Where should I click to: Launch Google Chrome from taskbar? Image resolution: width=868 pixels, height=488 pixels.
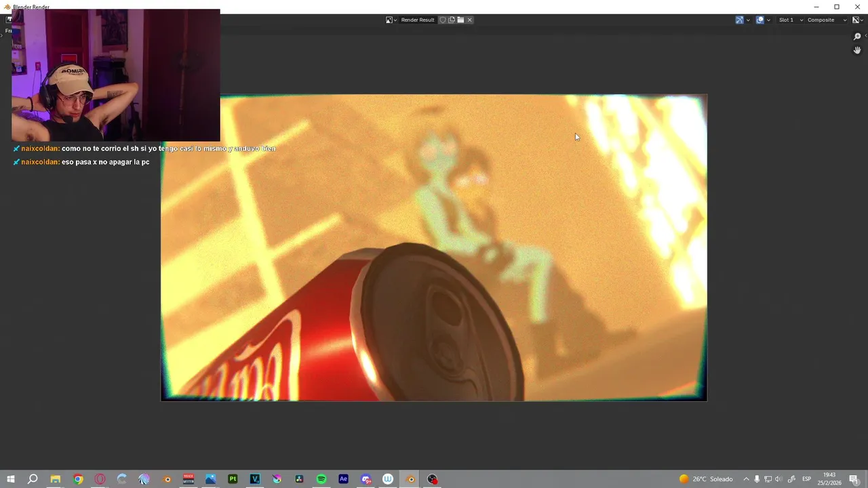point(78,479)
